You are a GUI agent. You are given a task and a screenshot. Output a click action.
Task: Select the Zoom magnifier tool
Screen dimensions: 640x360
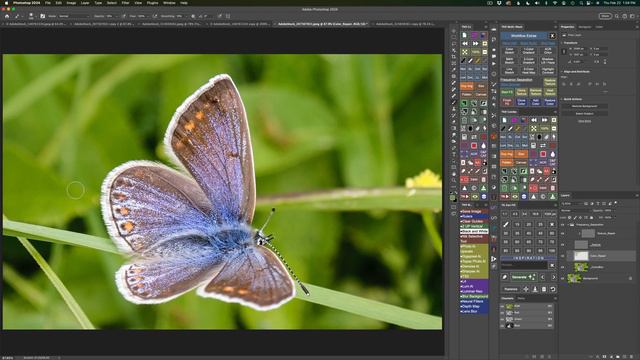[453, 180]
